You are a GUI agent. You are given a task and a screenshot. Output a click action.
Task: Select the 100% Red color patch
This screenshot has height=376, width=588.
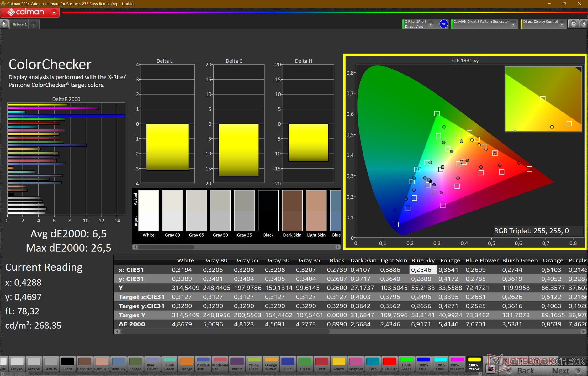389,363
